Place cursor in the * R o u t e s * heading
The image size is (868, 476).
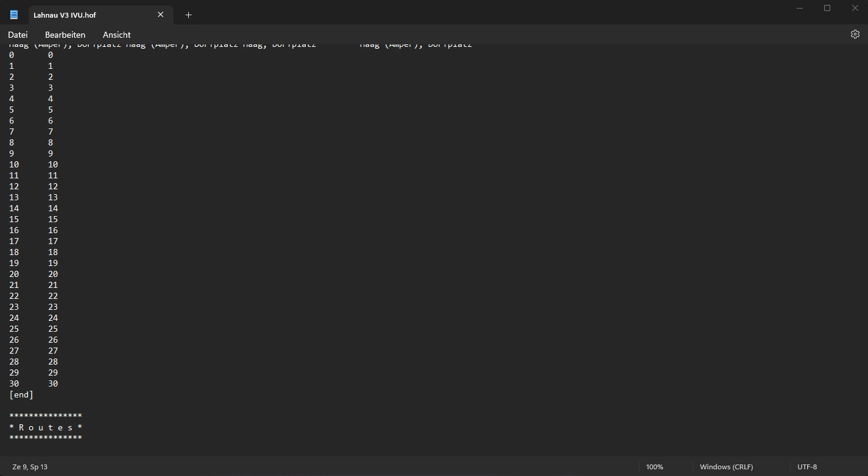click(x=46, y=427)
